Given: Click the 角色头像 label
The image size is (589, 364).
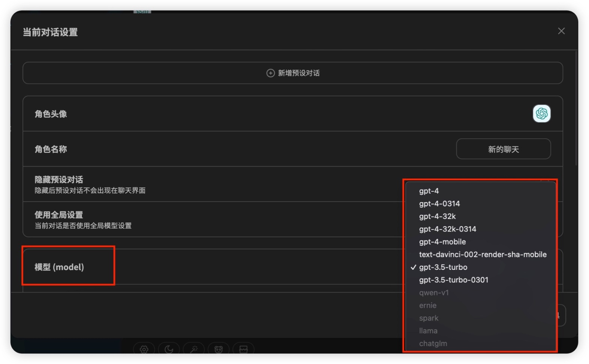Looking at the screenshot, I should tap(51, 114).
